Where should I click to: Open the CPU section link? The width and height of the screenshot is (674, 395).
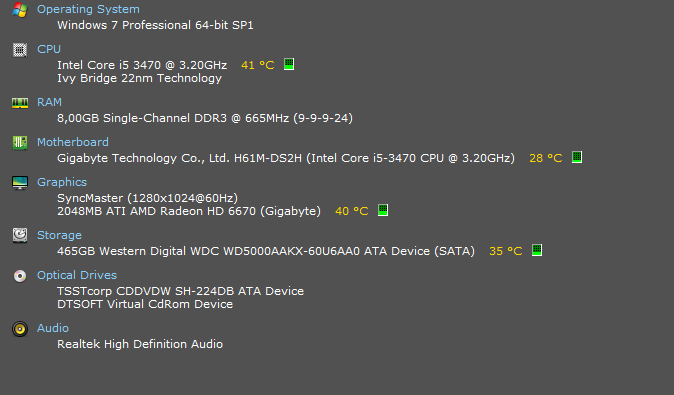click(49, 49)
